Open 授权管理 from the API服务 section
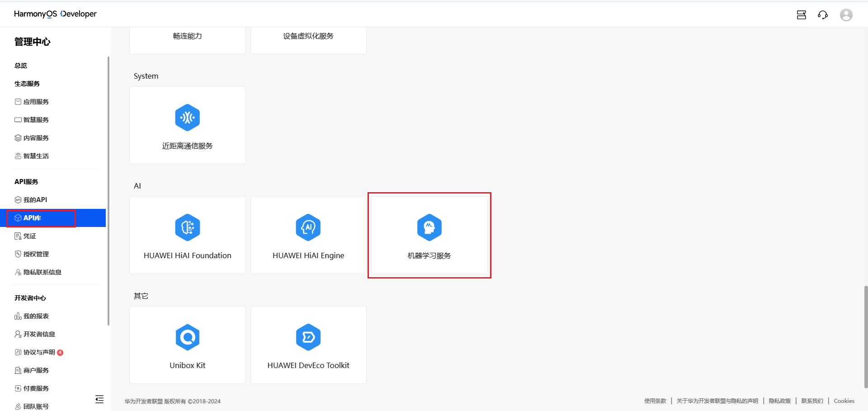This screenshot has width=868, height=411. coord(36,254)
